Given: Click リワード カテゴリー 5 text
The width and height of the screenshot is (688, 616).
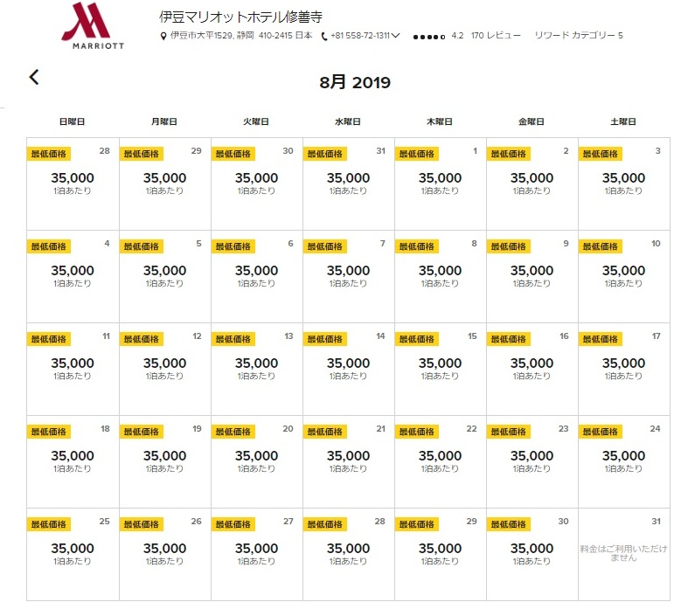Looking at the screenshot, I should pyautogui.click(x=579, y=36).
